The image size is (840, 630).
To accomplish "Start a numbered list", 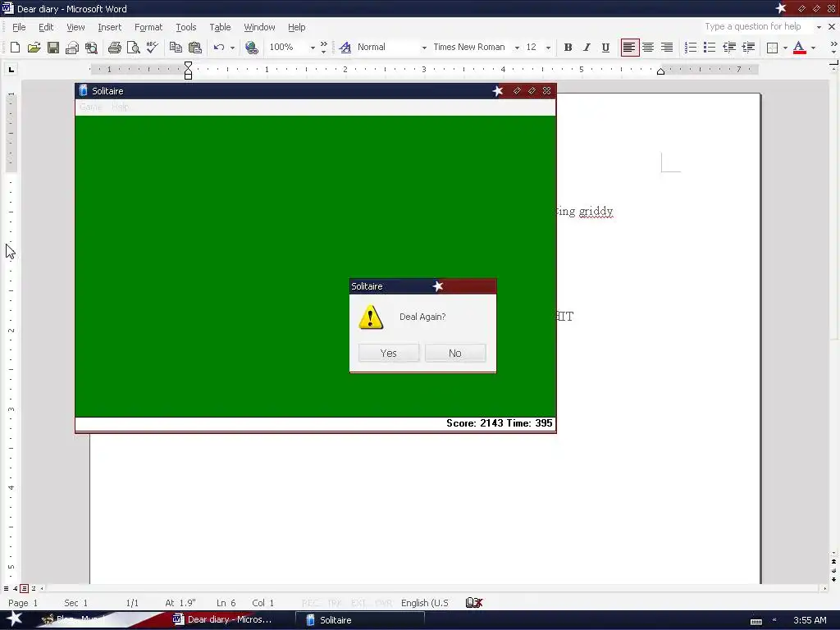I will point(691,48).
